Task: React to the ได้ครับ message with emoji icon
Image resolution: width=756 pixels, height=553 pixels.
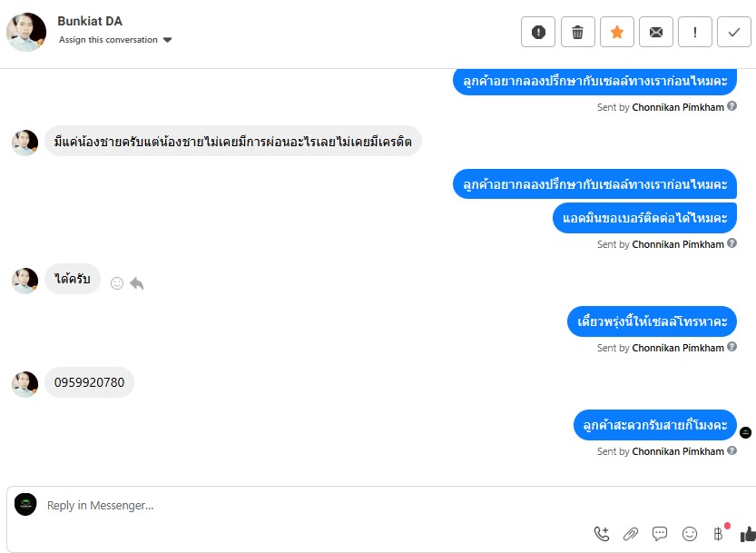Action: (x=117, y=283)
